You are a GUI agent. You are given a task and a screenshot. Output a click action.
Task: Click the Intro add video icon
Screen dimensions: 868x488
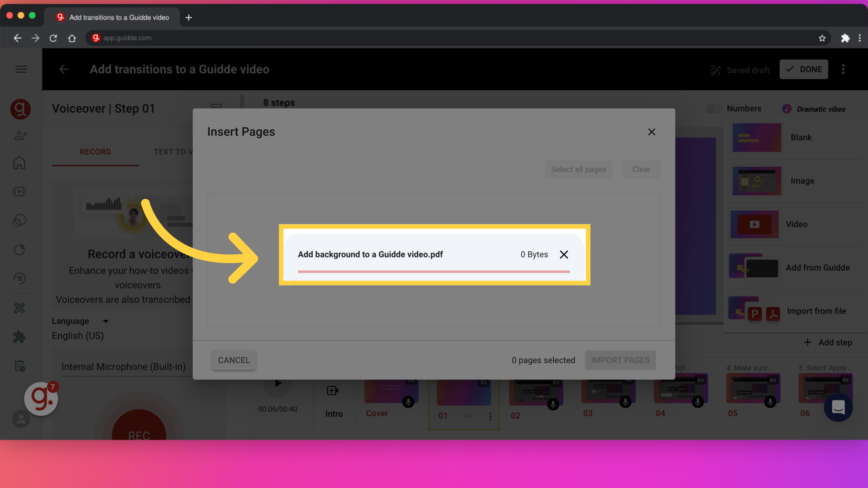[333, 390]
